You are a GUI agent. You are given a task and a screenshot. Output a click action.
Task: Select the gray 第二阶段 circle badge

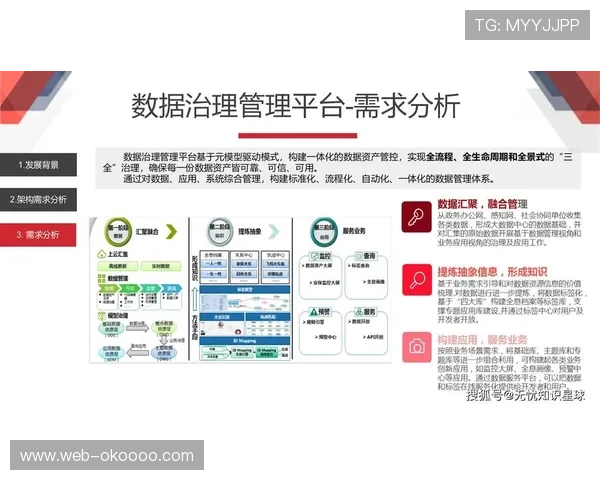[220, 231]
